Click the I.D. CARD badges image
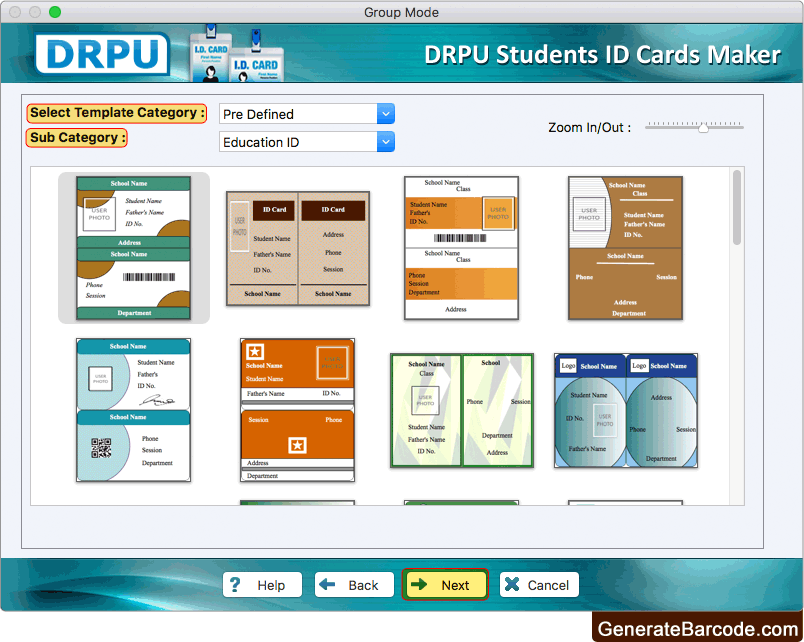The height and width of the screenshot is (642, 804). pos(236,53)
